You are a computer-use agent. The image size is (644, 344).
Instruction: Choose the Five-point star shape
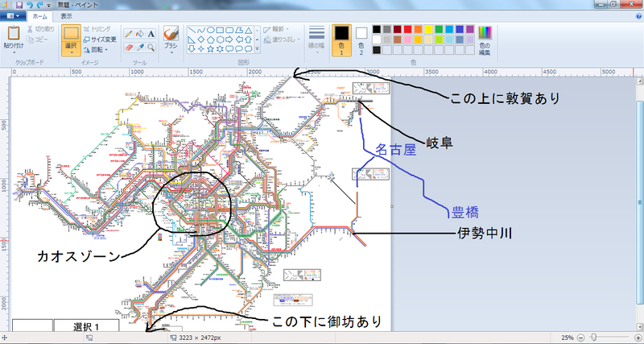(x=211, y=49)
